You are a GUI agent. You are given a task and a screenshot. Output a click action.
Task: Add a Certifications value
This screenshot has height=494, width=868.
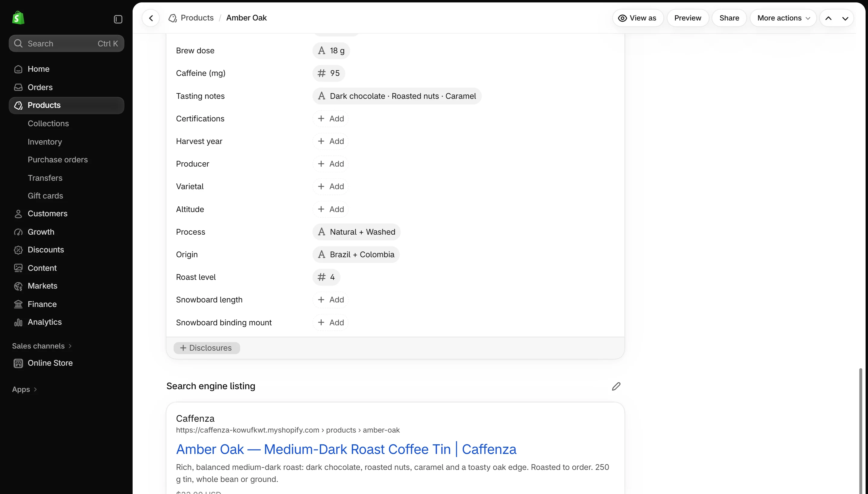click(x=331, y=119)
